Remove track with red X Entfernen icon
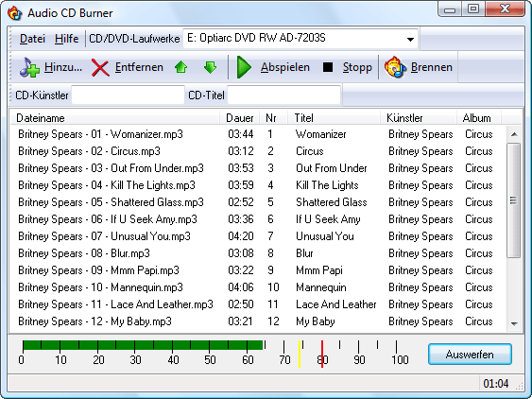This screenshot has width=532, height=399. [x=100, y=68]
